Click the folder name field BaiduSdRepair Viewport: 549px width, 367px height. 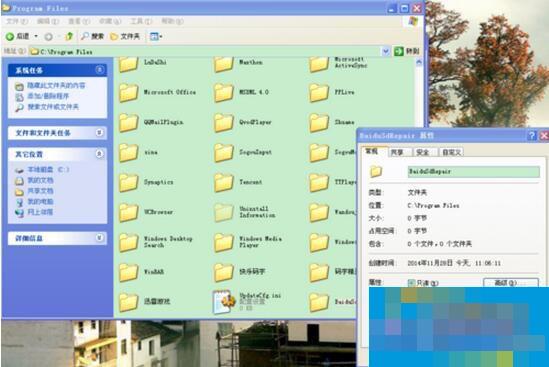coord(474,172)
